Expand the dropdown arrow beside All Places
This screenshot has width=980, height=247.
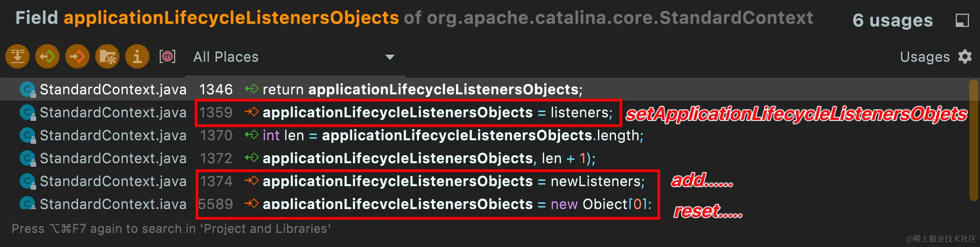pyautogui.click(x=390, y=57)
